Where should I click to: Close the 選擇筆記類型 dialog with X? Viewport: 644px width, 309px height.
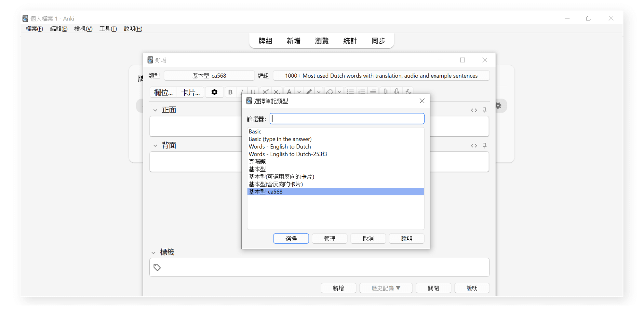pyautogui.click(x=422, y=101)
